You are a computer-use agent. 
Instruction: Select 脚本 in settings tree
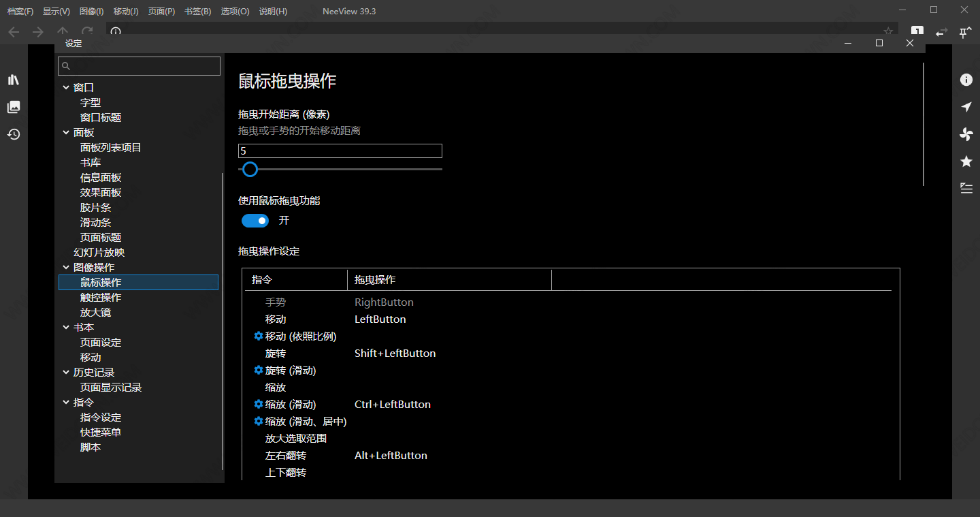[x=91, y=447]
